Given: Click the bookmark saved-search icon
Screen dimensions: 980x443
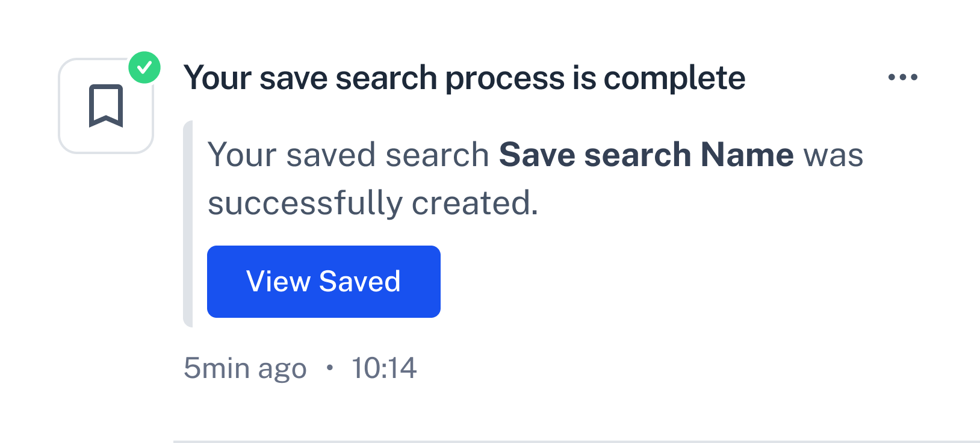Looking at the screenshot, I should coord(106,106).
